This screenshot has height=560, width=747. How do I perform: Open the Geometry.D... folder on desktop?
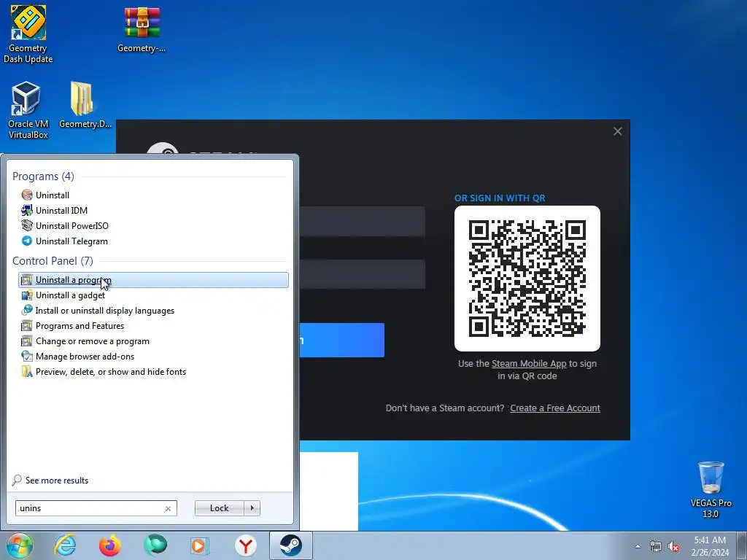(x=85, y=105)
